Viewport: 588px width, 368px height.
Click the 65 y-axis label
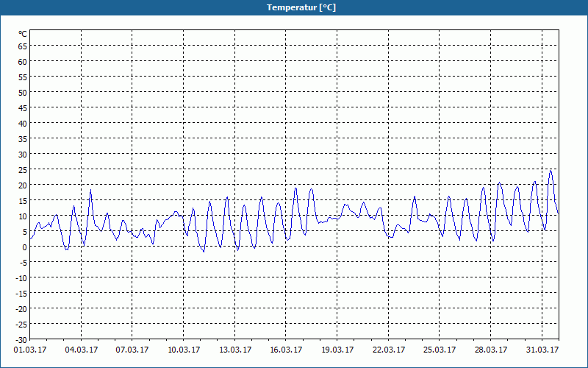click(x=23, y=46)
